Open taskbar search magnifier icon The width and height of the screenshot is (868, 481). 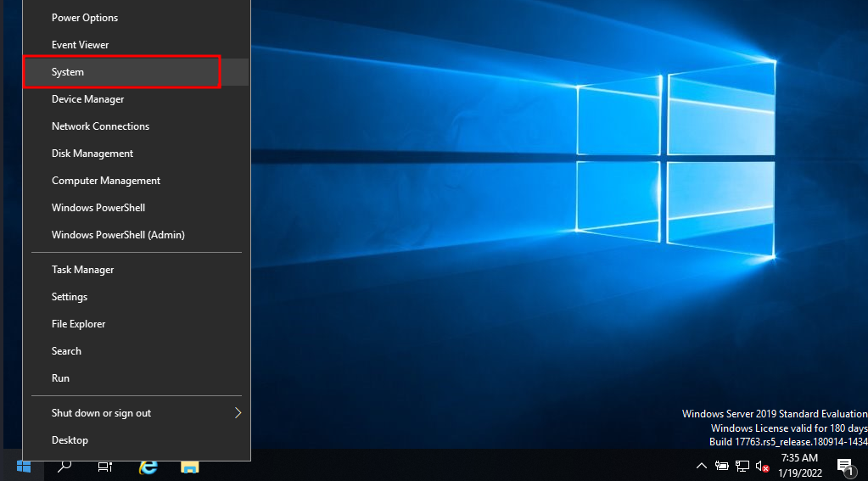click(64, 467)
